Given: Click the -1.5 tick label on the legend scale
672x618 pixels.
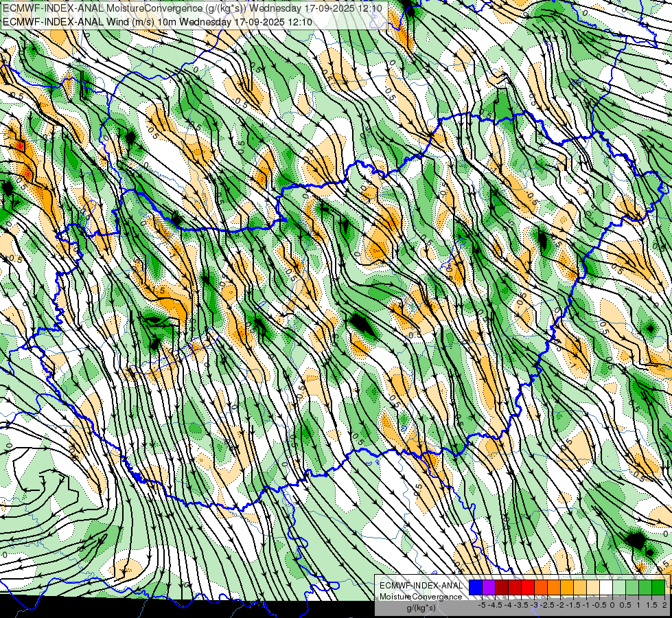Looking at the screenshot, I should [x=573, y=605].
